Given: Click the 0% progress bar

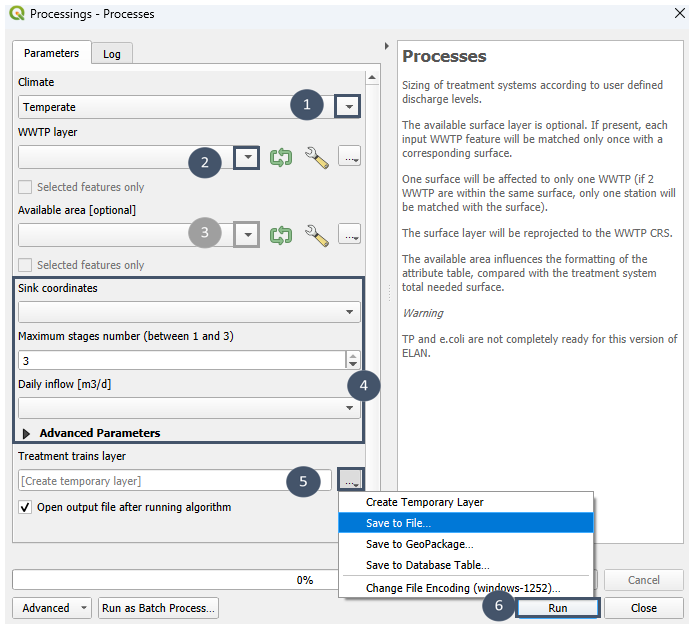Looking at the screenshot, I should (304, 580).
